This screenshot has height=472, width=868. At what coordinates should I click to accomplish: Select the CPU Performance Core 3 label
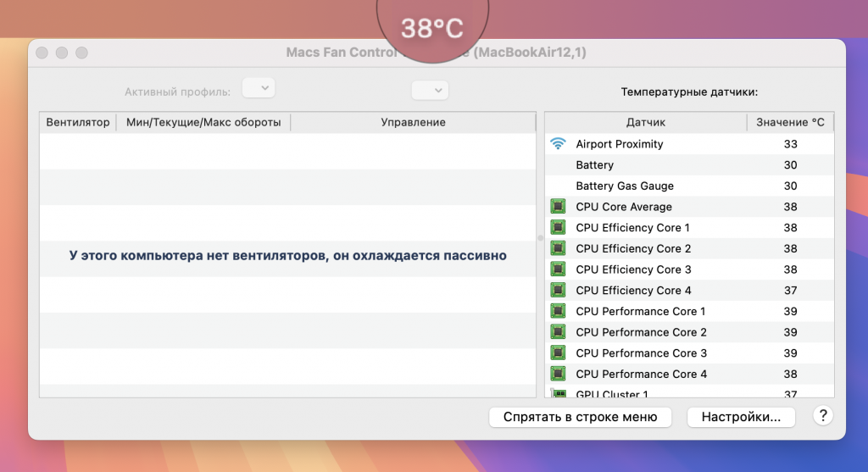(x=641, y=353)
